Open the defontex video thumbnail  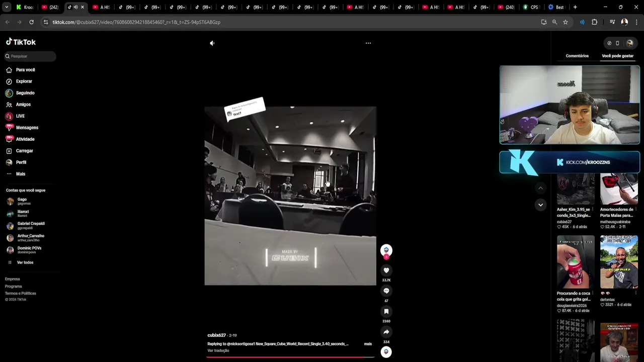[619, 262]
